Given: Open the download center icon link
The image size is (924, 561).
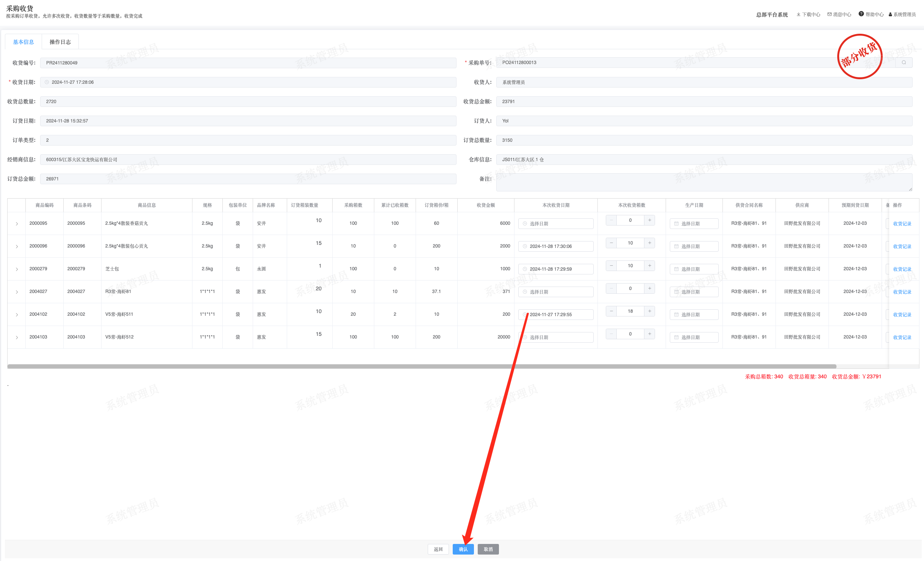Looking at the screenshot, I should click(799, 14).
